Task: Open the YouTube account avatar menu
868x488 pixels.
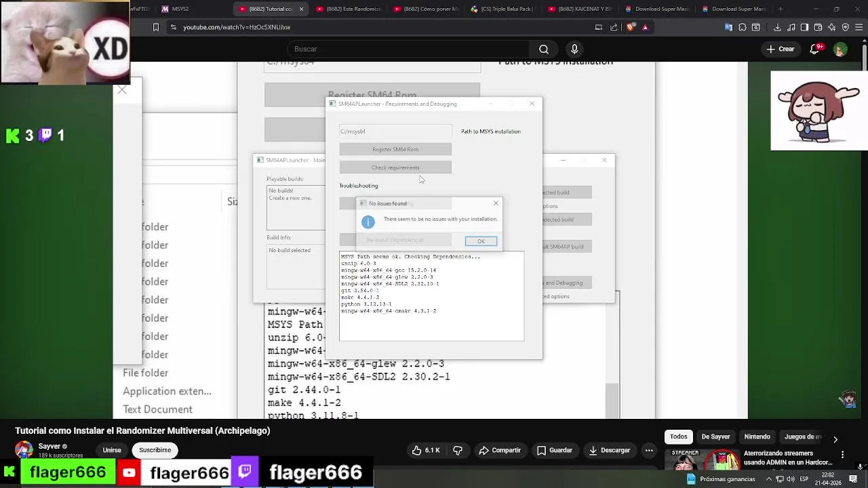Action: point(840,49)
